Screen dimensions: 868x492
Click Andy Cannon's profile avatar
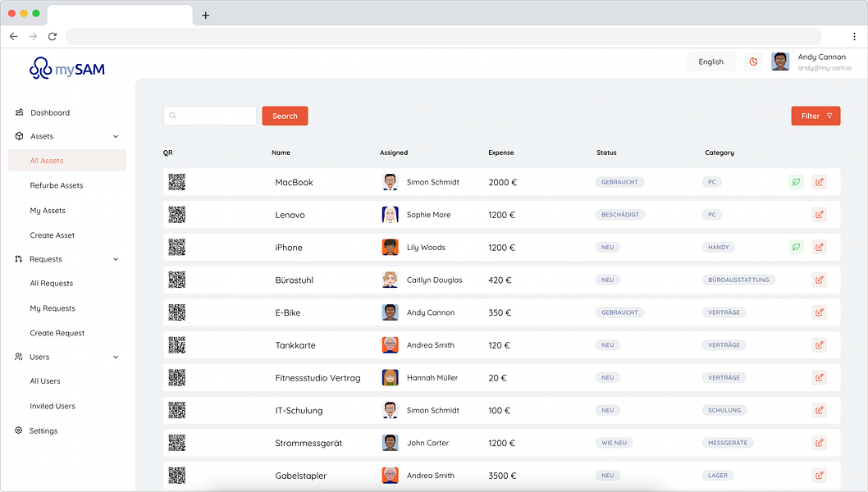[x=779, y=61]
